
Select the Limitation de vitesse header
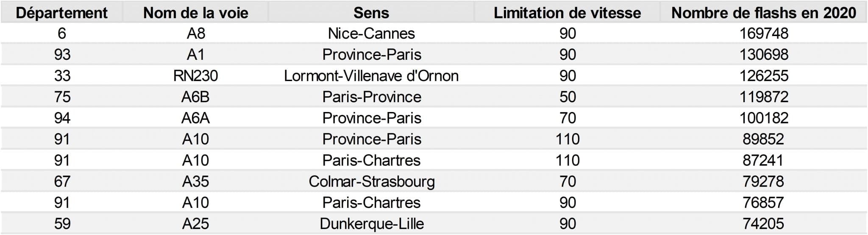[x=567, y=13]
